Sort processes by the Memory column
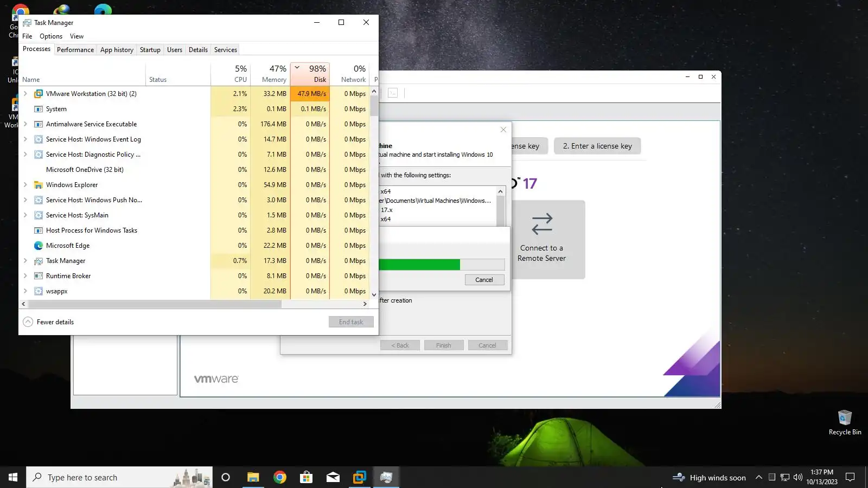Image resolution: width=868 pixels, height=488 pixels. tap(270, 74)
